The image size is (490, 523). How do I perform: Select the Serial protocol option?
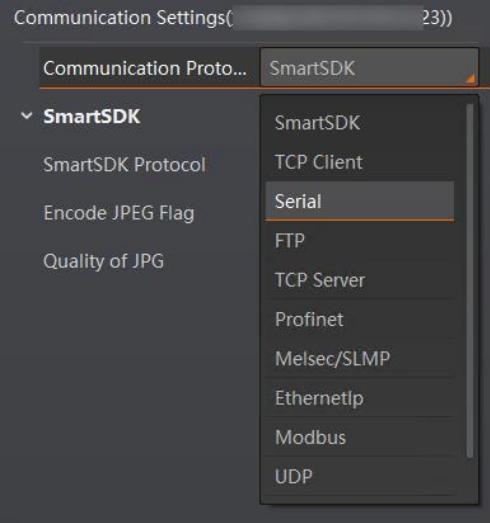[360, 201]
